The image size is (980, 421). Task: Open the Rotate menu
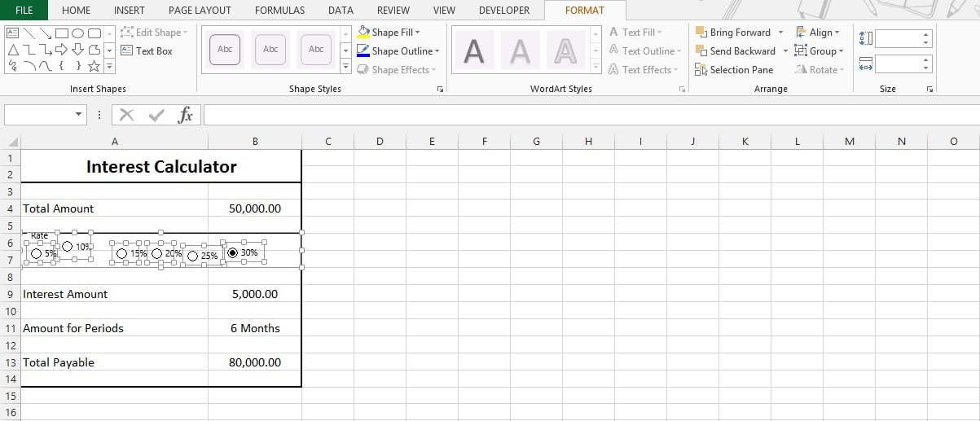820,70
